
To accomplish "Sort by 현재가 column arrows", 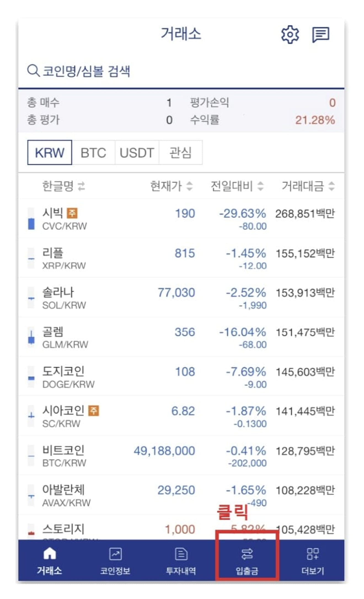I will (189, 186).
